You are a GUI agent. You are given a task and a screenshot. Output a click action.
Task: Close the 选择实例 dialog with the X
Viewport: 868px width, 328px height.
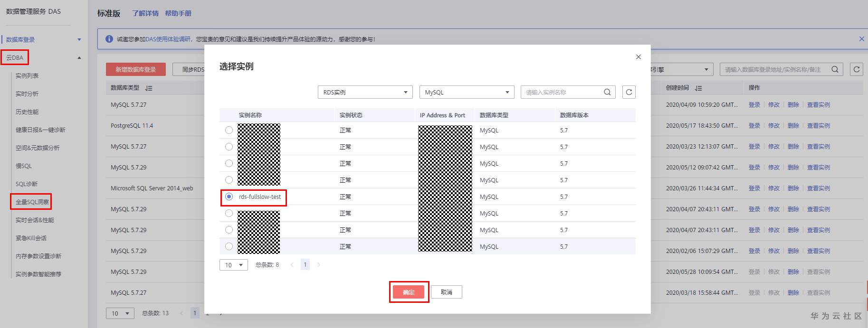[639, 57]
